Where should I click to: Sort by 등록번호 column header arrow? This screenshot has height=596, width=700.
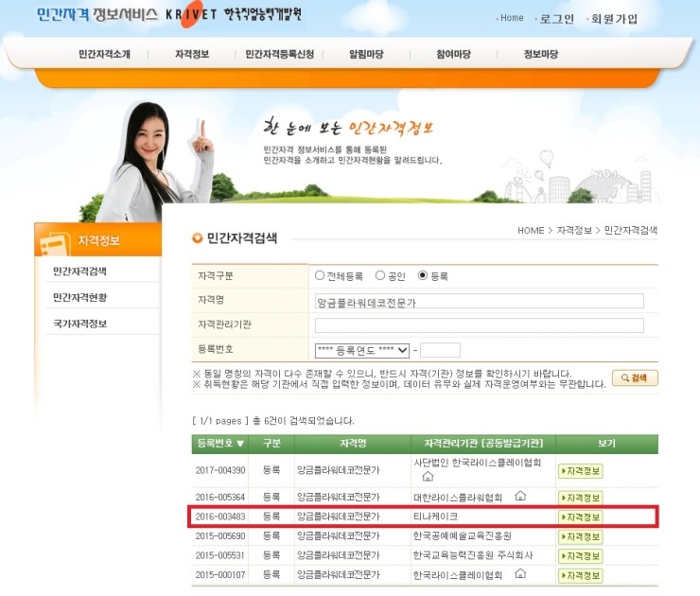[240, 444]
